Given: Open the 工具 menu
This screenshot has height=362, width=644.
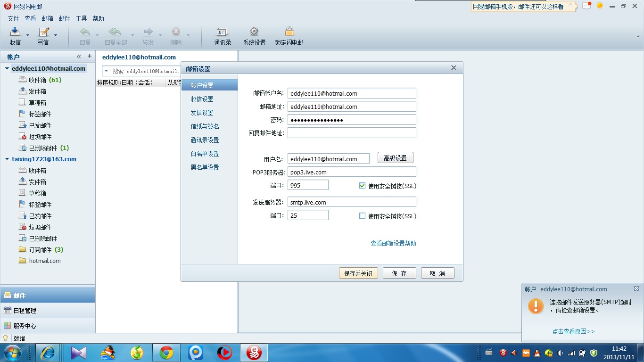Looking at the screenshot, I should pos(81,18).
